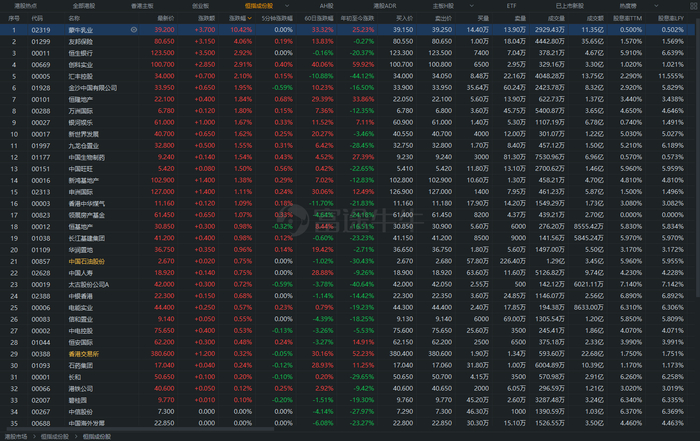Sort by the 卖出价 column header
700x441 pixels.
pyautogui.click(x=443, y=18)
